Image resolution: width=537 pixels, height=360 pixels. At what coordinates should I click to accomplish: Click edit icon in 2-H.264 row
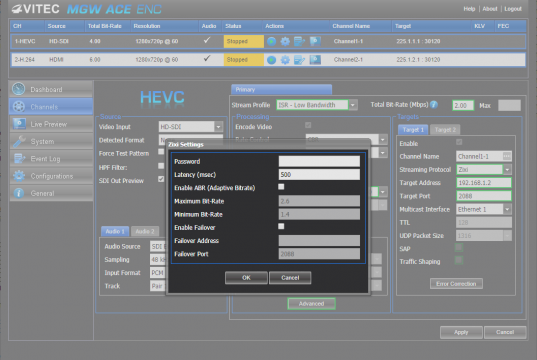click(x=299, y=60)
